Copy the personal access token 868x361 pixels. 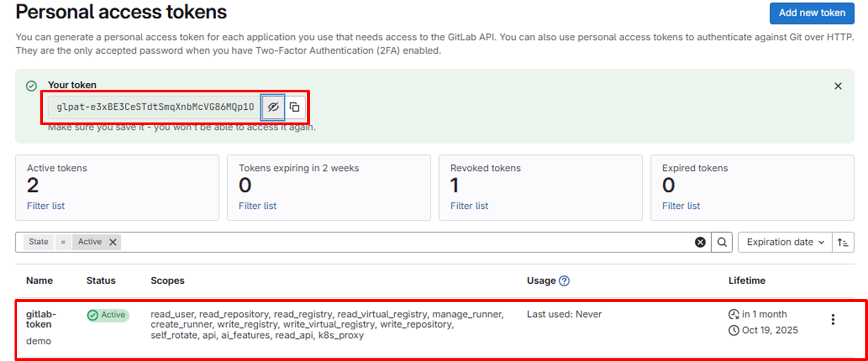coord(295,107)
